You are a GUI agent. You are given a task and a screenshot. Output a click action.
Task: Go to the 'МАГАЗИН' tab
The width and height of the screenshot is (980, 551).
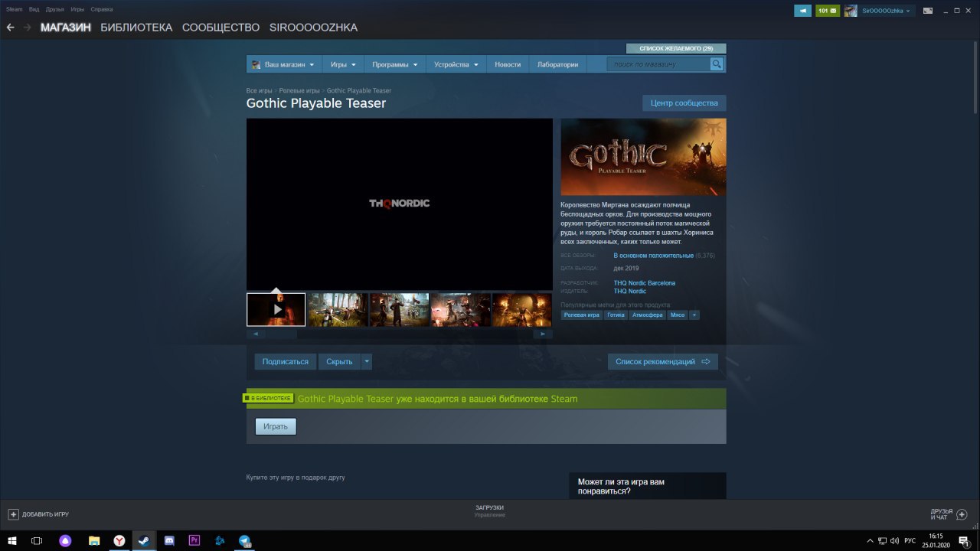click(x=66, y=28)
